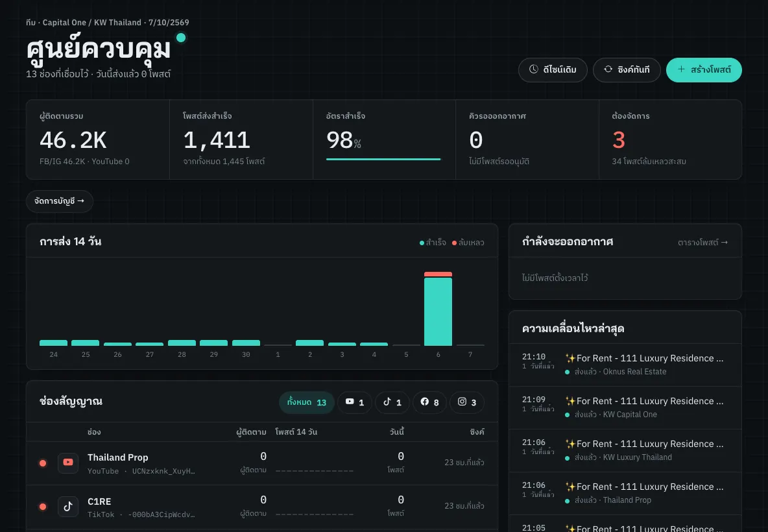The width and height of the screenshot is (768, 532).
Task: Click C1RE's 23 ชม.ที่แล้ว sync time
Action: (464, 506)
